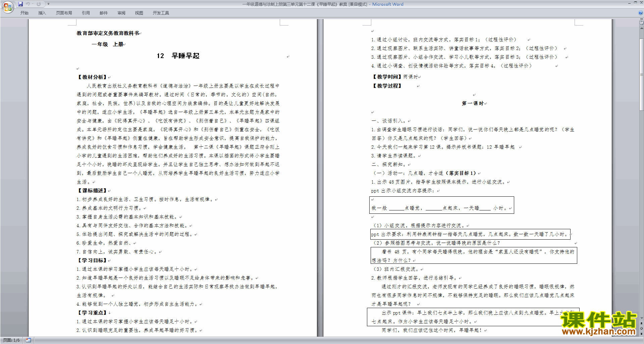Screen dimensions: 644x344
Task: Open the Office button menu
Action: coord(7,7)
